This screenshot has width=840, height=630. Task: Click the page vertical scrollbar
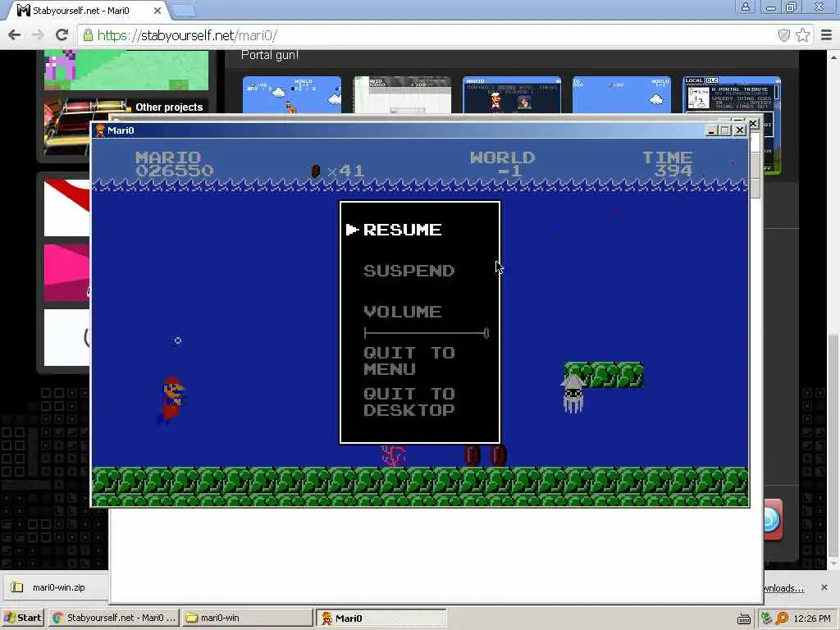pyautogui.click(x=834, y=445)
